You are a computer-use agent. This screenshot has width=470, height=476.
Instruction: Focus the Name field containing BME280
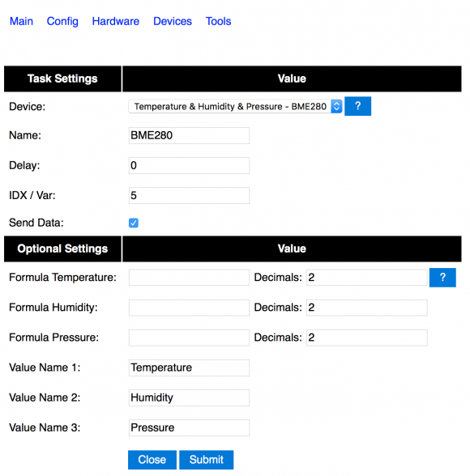tap(189, 135)
